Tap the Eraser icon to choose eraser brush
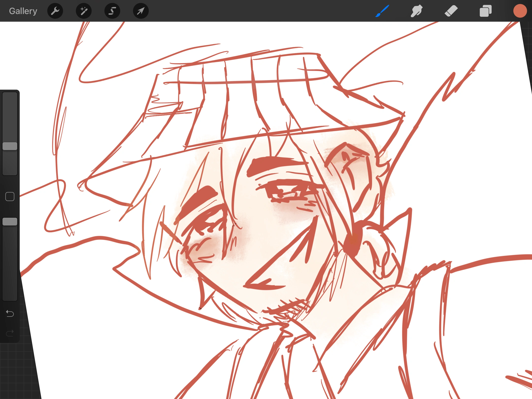 pos(451,11)
